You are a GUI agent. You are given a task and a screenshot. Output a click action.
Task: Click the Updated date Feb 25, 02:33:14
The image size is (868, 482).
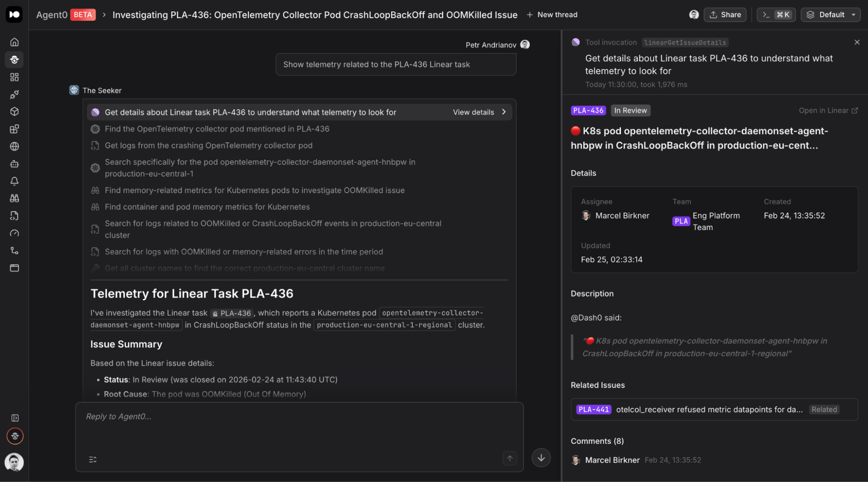point(611,259)
